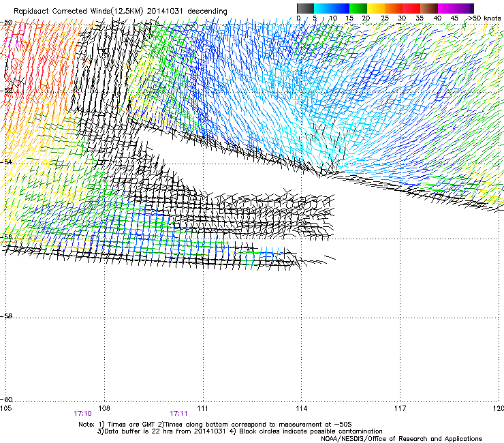Screen dimensions: 504x443
Task: Click the '-60' latitude label
Action: (6, 399)
